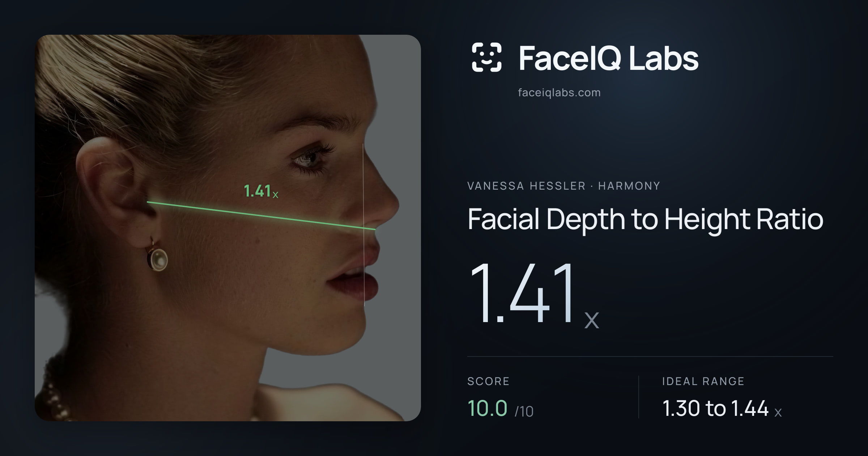Click the IDEAL RANGE label
This screenshot has width=868, height=456.
point(703,381)
